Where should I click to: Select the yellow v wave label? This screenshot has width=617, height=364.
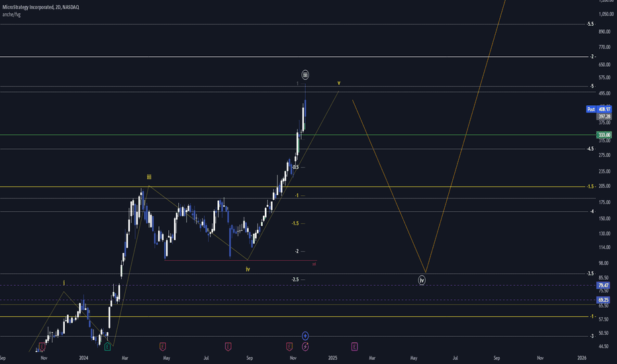(339, 83)
